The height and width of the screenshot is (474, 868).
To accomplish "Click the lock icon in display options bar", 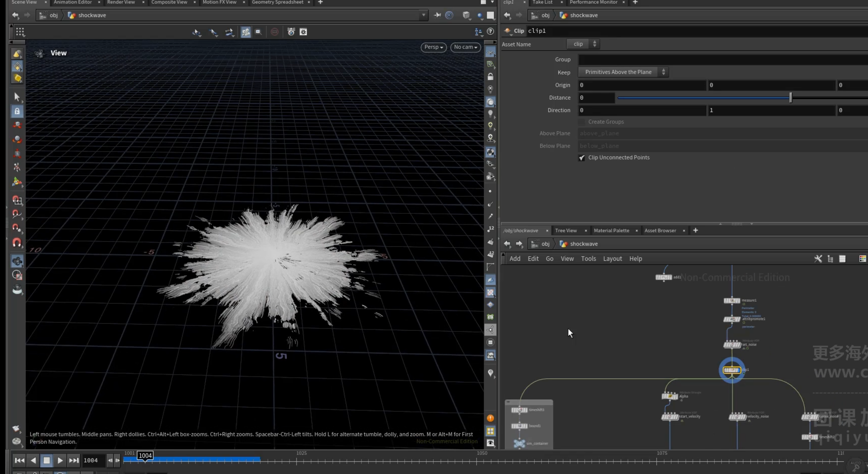I will click(x=490, y=77).
